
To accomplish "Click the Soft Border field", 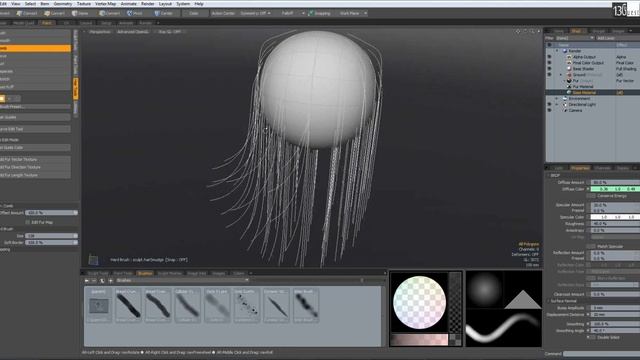I will (51, 242).
